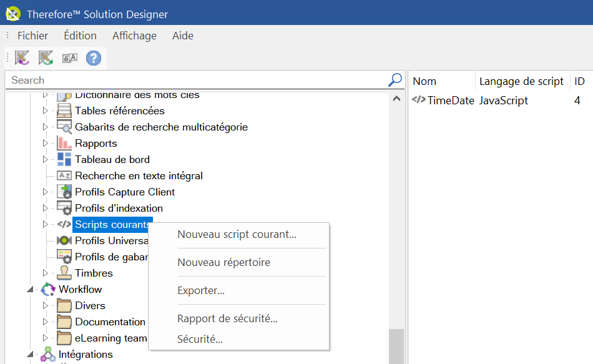Click the Rapports chart icon
This screenshot has width=593, height=364.
pos(64,143)
